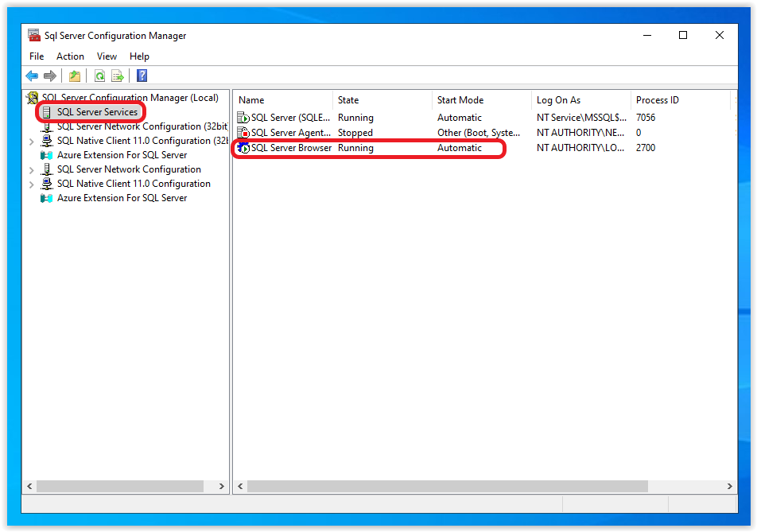The width and height of the screenshot is (757, 532).
Task: Click the Stopped state of SQL Server Agent
Action: tap(355, 132)
